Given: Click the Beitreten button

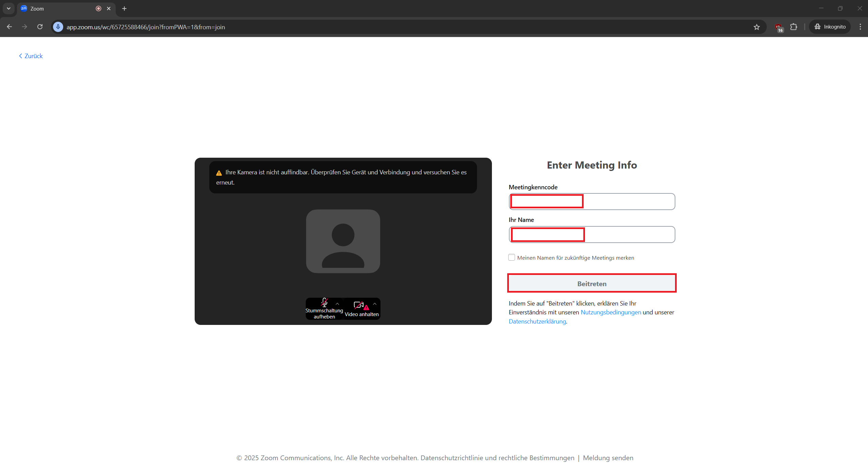Looking at the screenshot, I should click(591, 283).
